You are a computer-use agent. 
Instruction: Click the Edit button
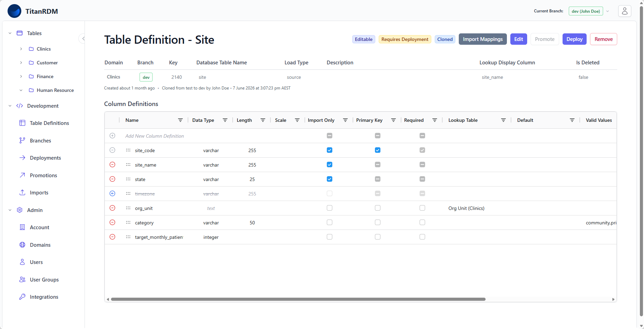point(519,39)
